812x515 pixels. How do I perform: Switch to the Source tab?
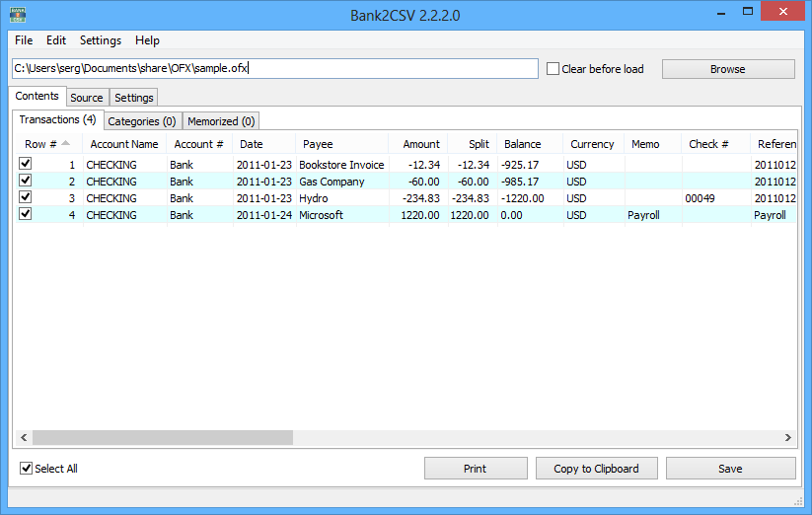click(x=87, y=98)
